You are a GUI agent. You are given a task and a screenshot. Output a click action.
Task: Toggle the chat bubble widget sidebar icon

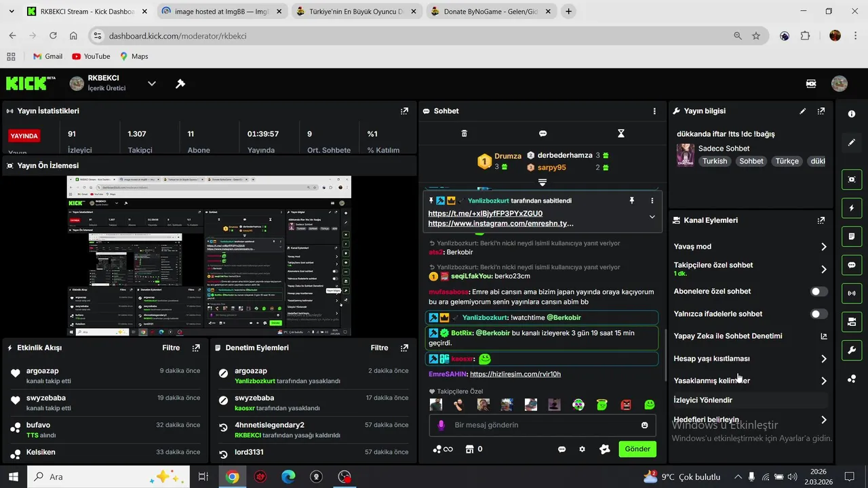[x=852, y=265]
